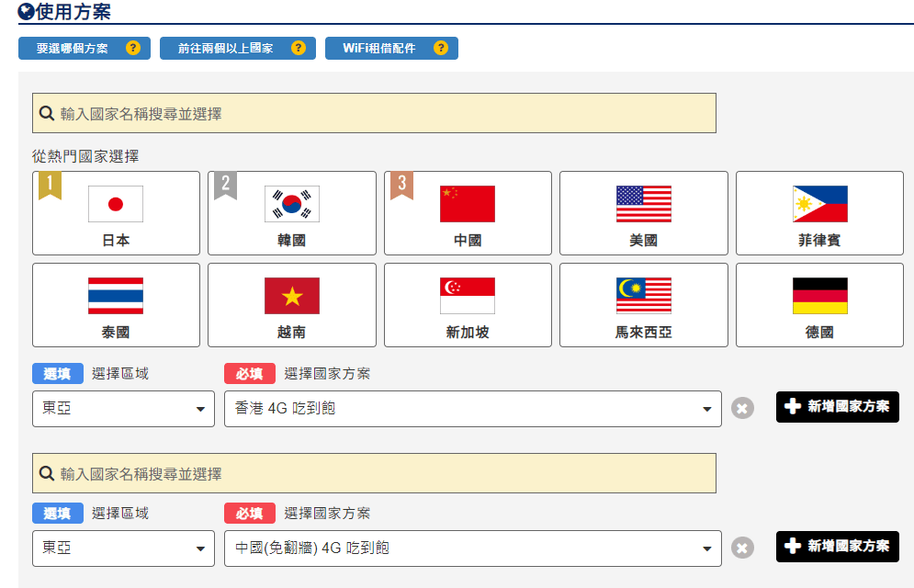Open the WiFi租借配件 help button
914x588 pixels.
[x=391, y=49]
